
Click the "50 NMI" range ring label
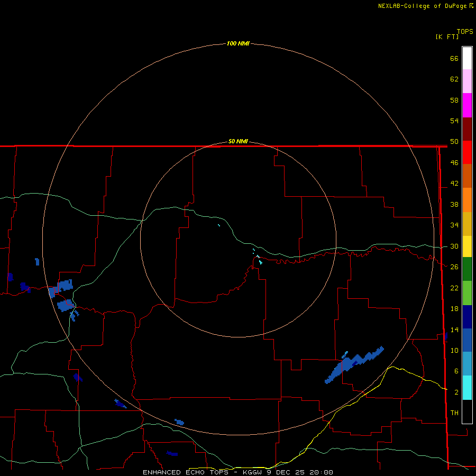238,141
